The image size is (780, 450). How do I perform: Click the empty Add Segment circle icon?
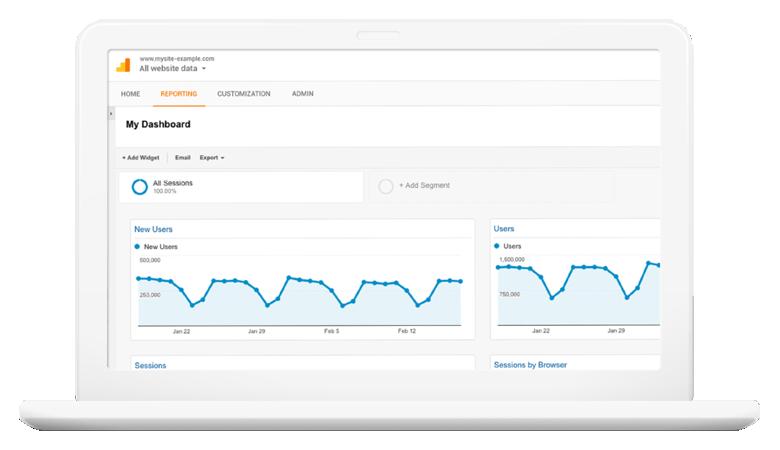click(386, 186)
